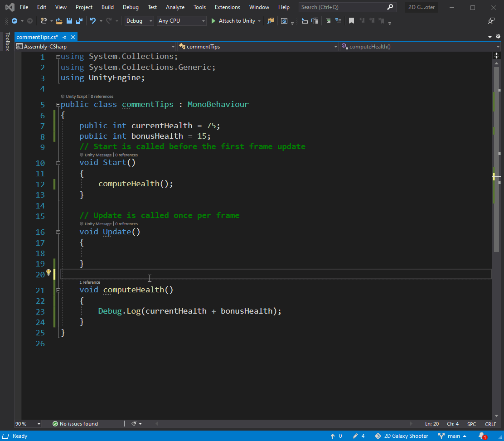This screenshot has height=441, width=504.
Task: Check messages via No issues found indicator
Action: (75, 423)
